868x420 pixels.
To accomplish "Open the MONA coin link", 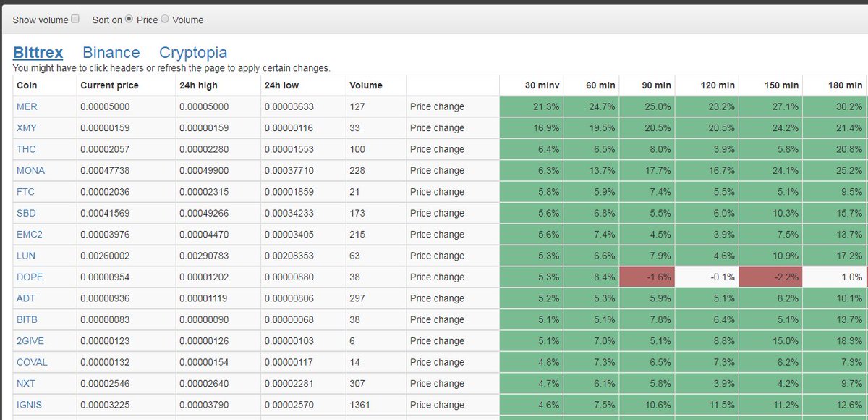I will click(30, 170).
